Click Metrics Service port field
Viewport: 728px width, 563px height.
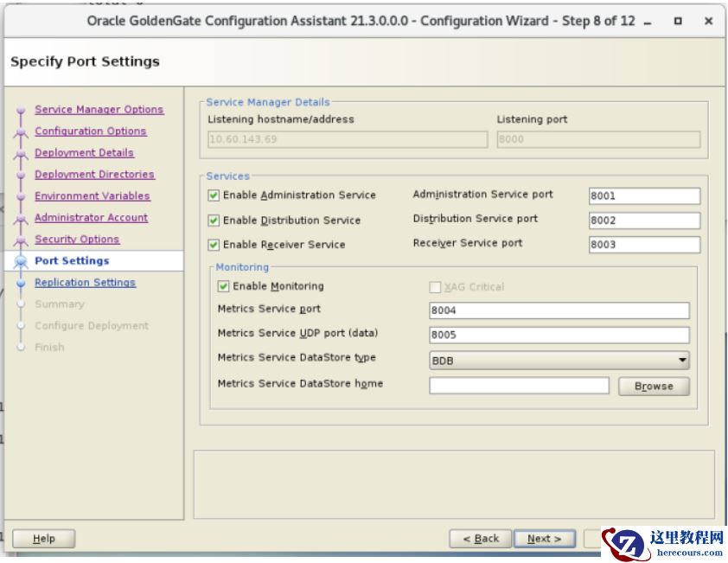559,310
